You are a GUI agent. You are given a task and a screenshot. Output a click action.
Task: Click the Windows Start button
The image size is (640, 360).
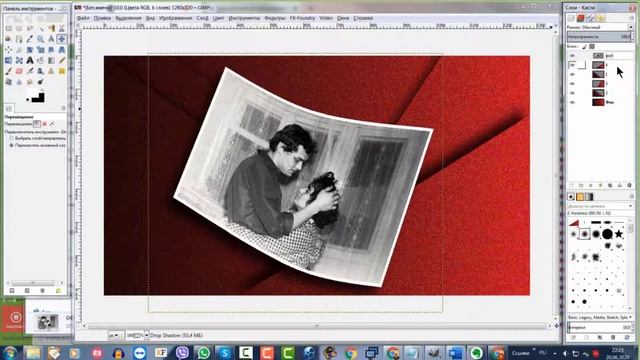[x=10, y=353]
